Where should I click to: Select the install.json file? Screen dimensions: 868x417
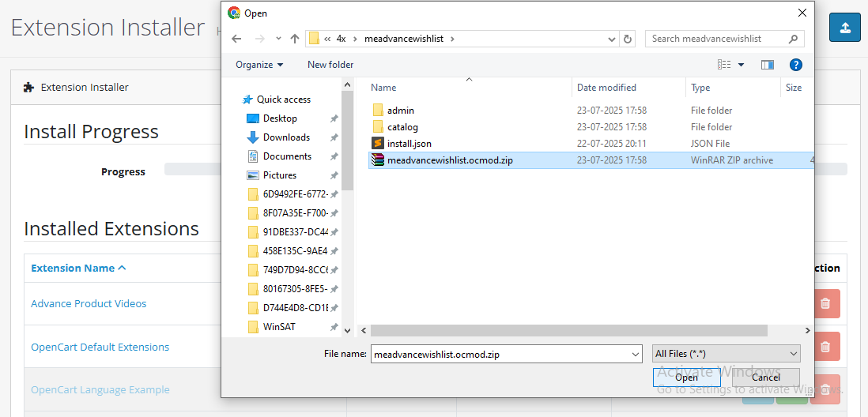[409, 144]
